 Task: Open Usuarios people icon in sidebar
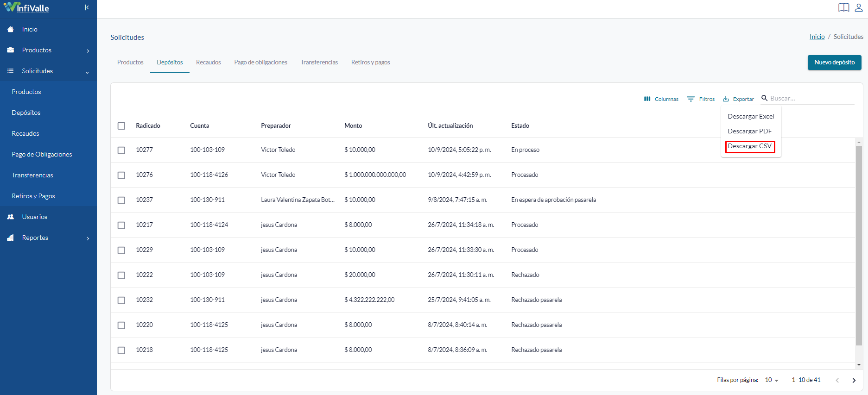click(11, 217)
